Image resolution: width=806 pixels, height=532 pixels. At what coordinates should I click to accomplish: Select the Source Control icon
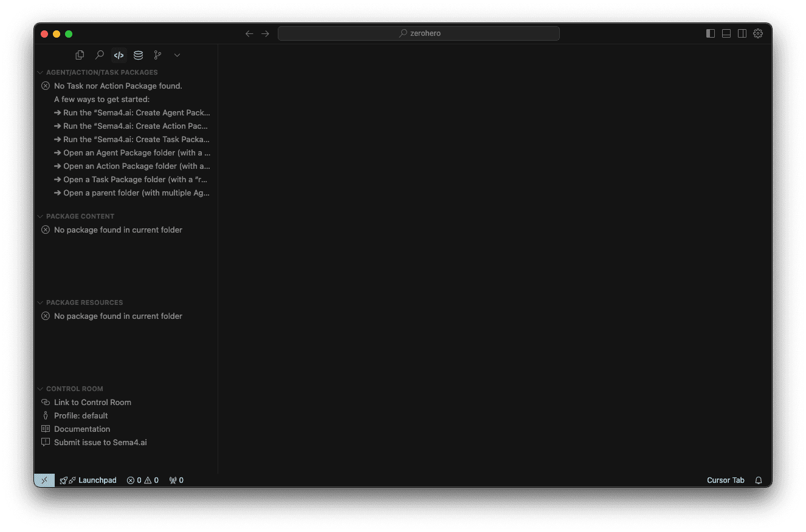[157, 55]
